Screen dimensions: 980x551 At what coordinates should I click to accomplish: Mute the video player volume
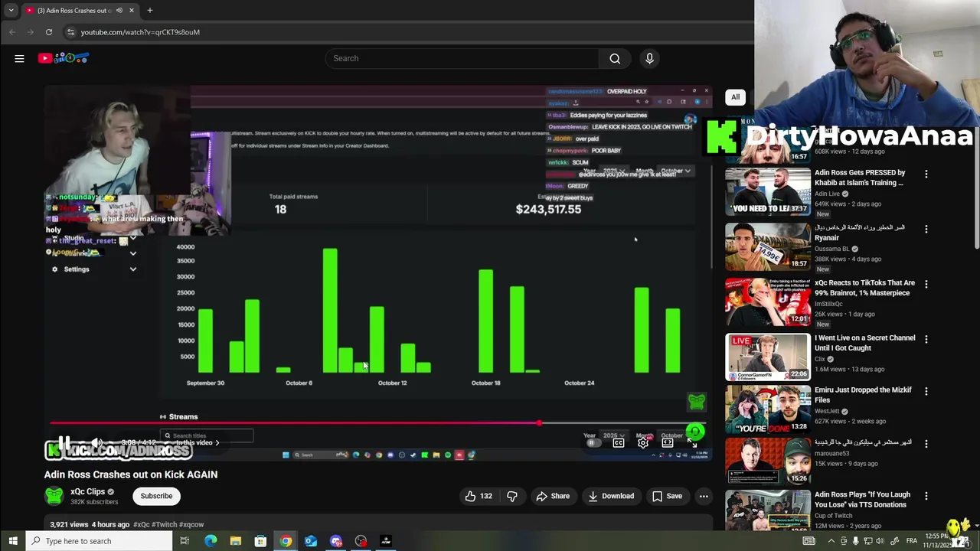(x=96, y=442)
